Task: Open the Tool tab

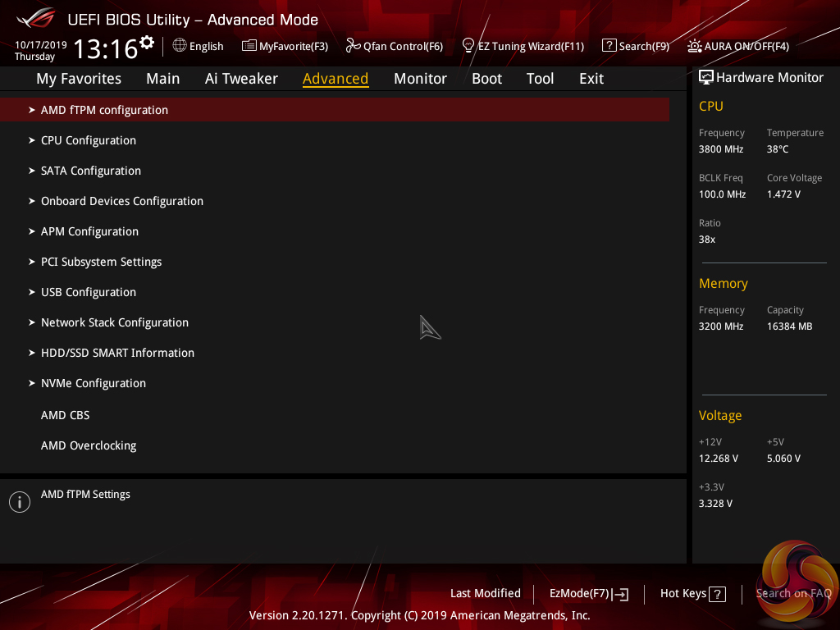Action: tap(540, 79)
